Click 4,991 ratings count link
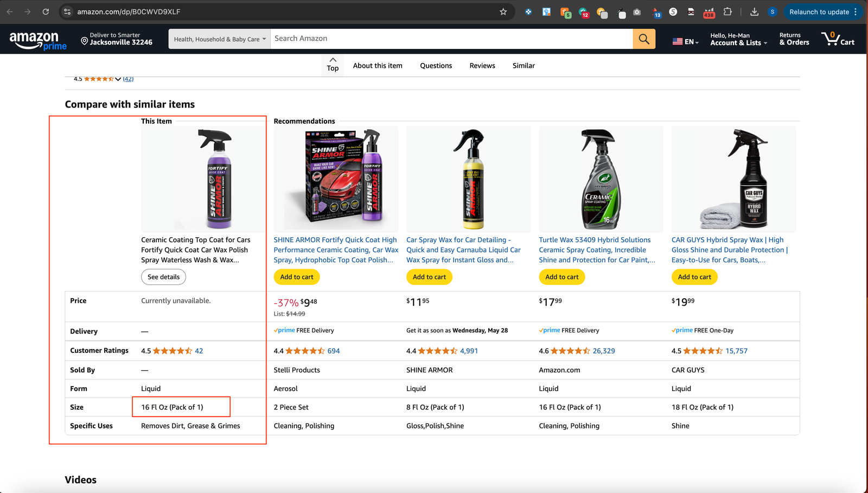 pos(469,351)
